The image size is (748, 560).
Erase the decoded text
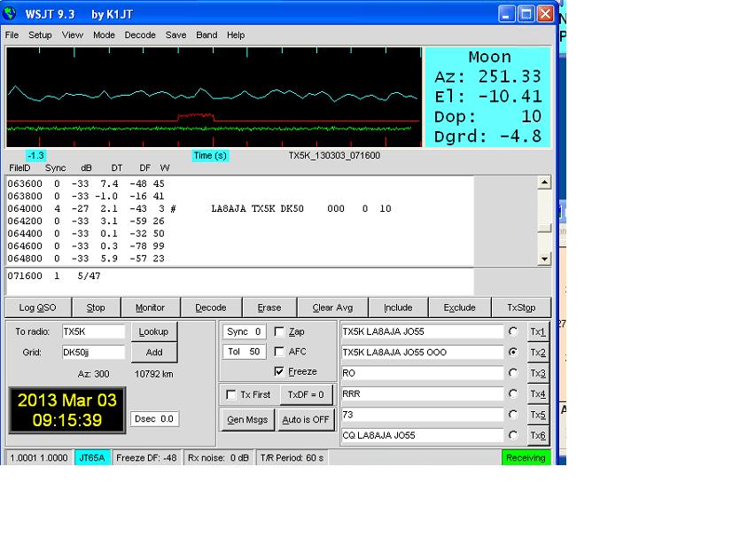tap(269, 307)
